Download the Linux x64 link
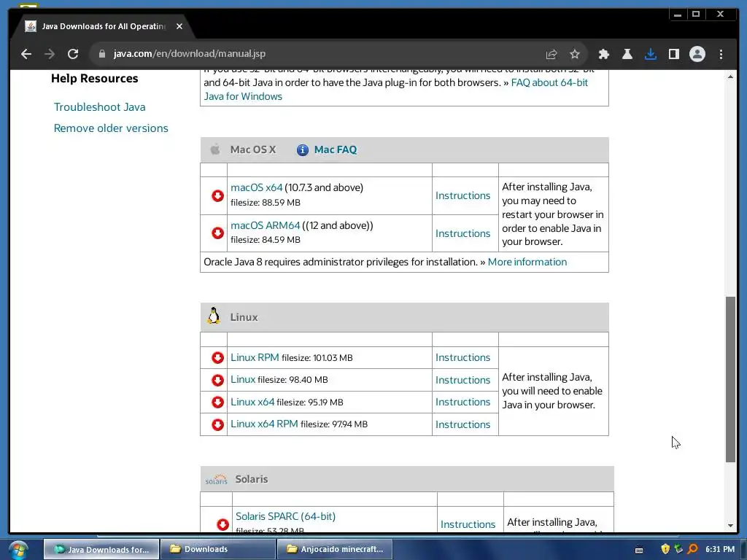Image resolution: width=747 pixels, height=560 pixels. 252,402
